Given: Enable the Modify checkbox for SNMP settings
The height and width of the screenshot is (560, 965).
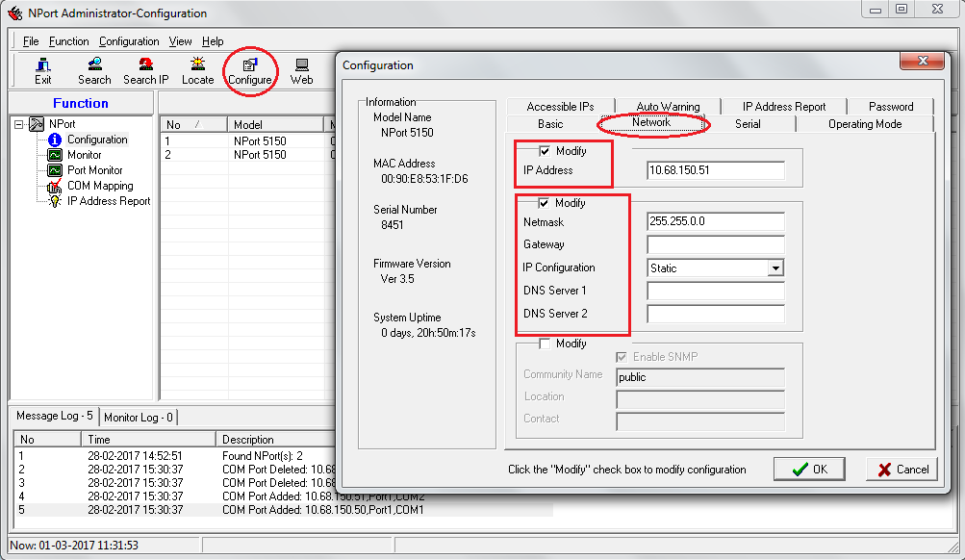Looking at the screenshot, I should (x=546, y=344).
